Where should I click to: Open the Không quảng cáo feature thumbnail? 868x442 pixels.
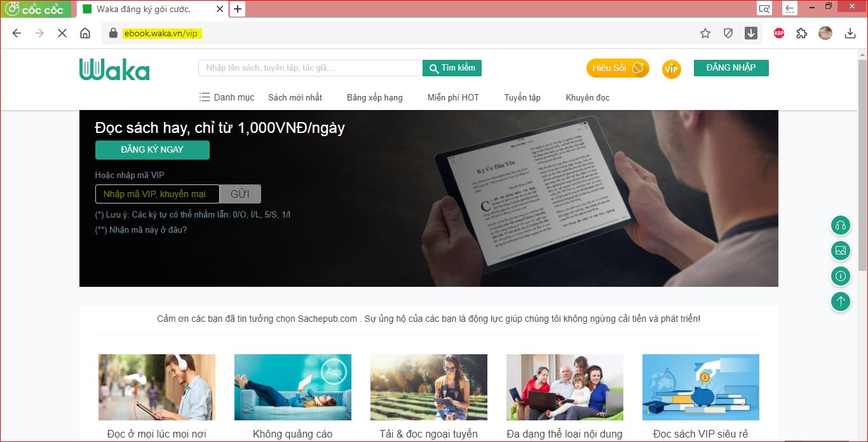coord(292,387)
